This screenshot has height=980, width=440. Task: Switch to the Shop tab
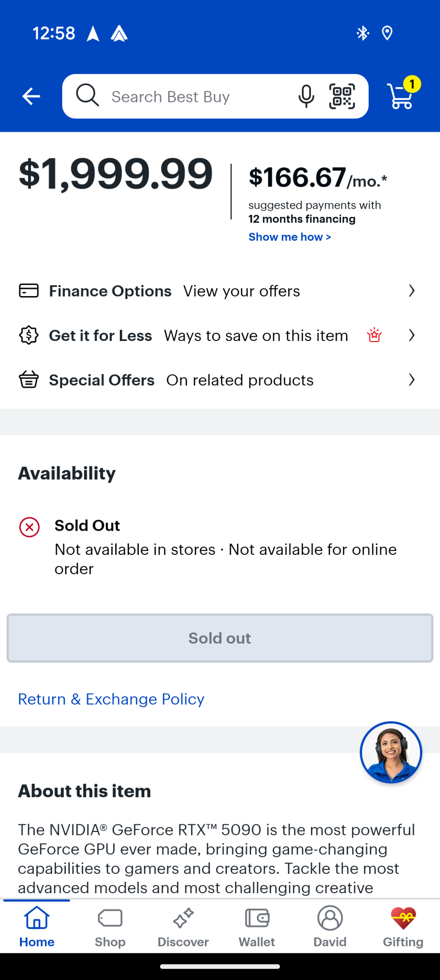[x=110, y=927]
